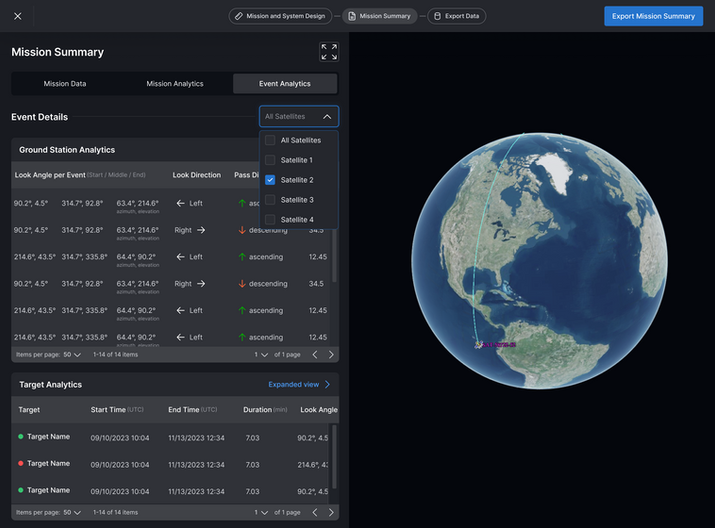715x528 pixels.
Task: Enable the Satellite 4 checkbox
Action: (270, 219)
